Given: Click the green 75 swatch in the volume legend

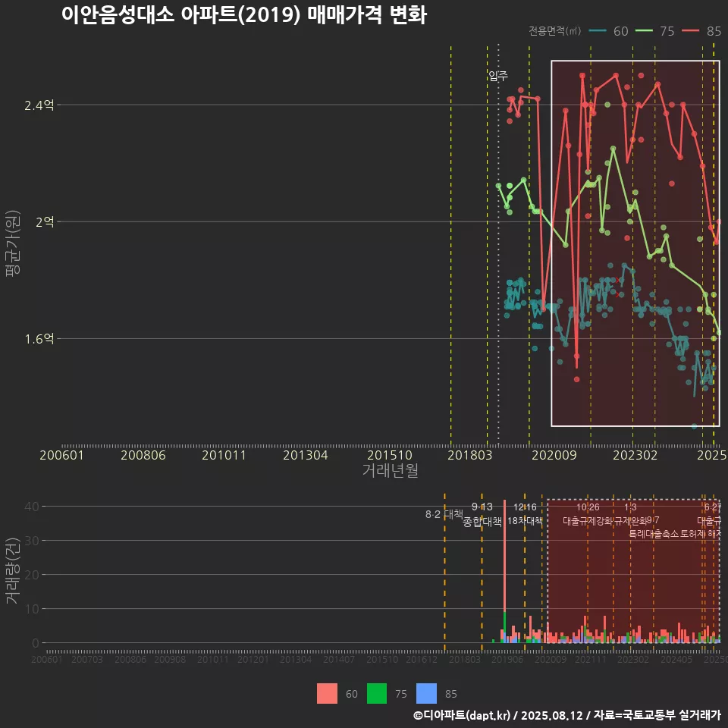Looking at the screenshot, I should (377, 693).
